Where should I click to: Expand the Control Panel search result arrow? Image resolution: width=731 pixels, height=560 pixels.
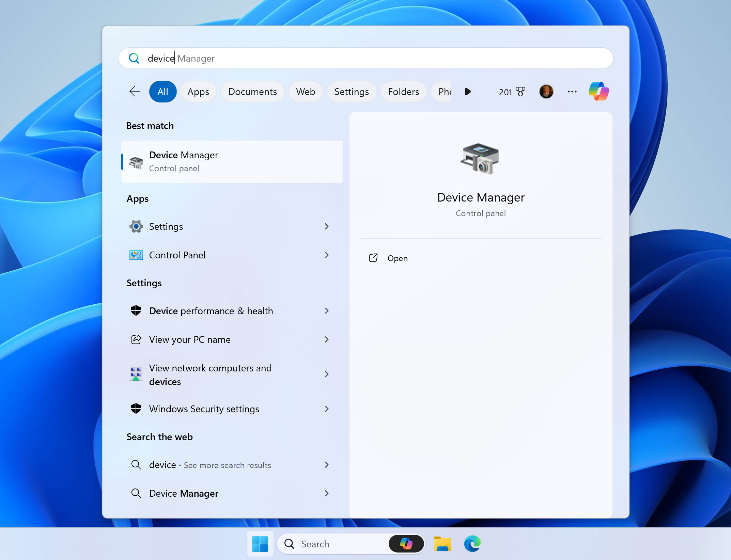click(x=327, y=255)
